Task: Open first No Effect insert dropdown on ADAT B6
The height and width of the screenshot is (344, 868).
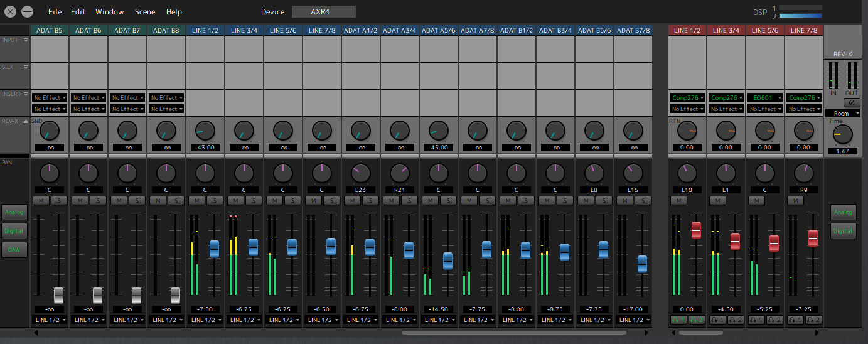Action: click(x=88, y=98)
